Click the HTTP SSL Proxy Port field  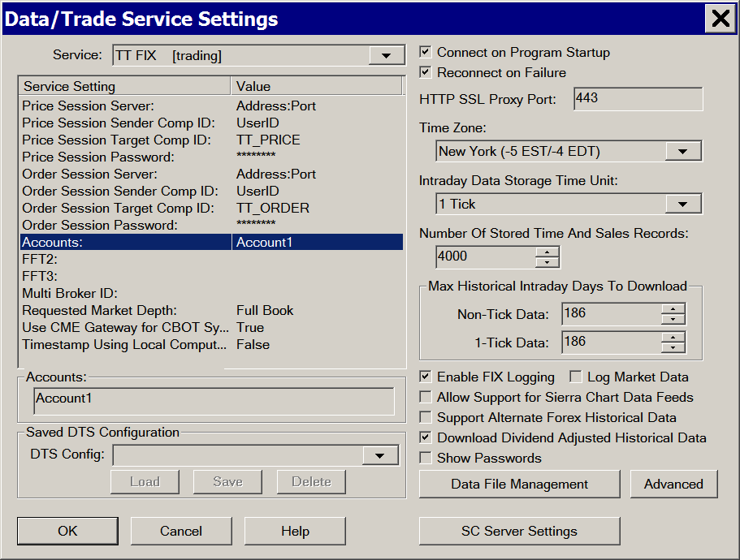(x=638, y=98)
